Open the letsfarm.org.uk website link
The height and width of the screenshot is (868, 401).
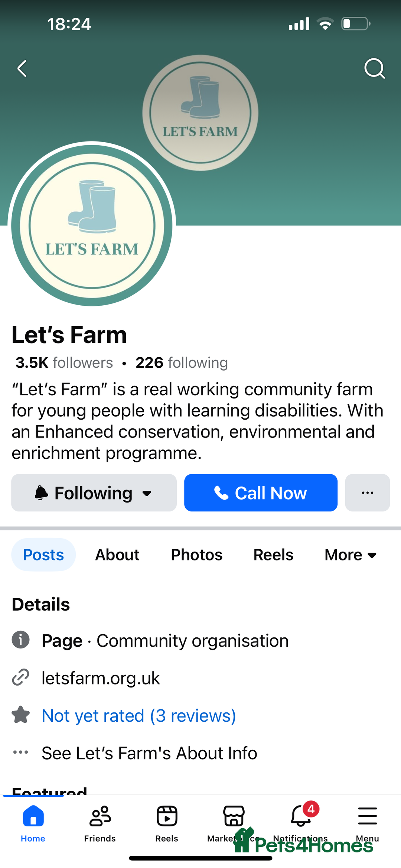coord(101,678)
